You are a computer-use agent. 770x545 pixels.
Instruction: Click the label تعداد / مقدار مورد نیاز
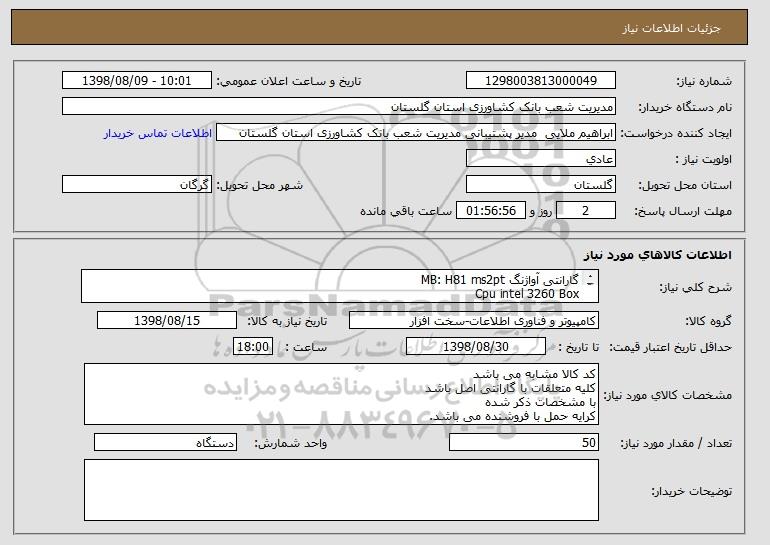pos(676,443)
